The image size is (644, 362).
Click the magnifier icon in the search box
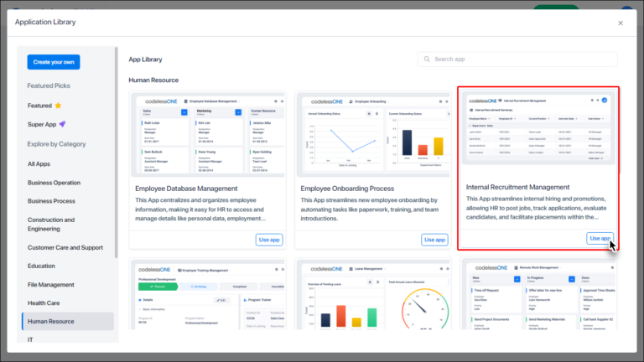[427, 59]
